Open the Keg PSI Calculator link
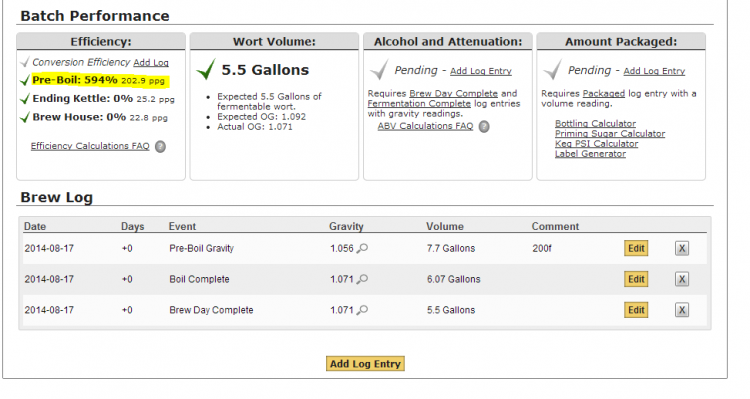 click(x=596, y=144)
